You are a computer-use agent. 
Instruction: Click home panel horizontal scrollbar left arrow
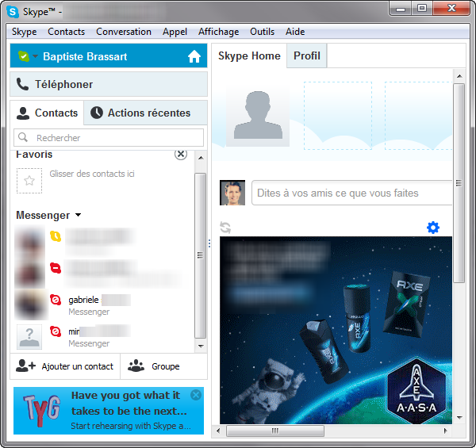(x=218, y=431)
